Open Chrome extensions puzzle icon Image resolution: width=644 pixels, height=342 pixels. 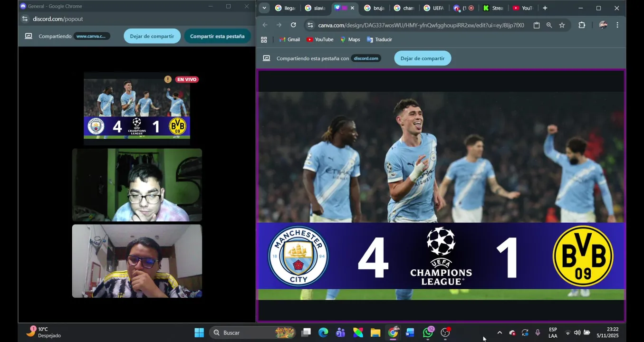coord(582,25)
